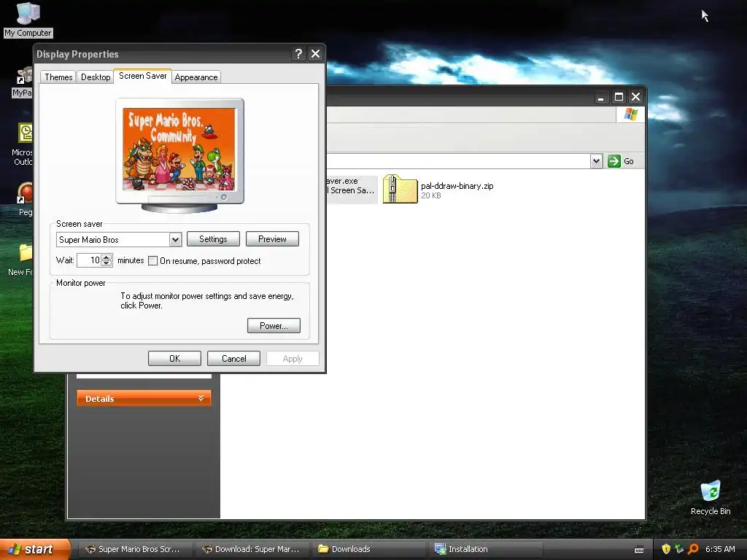The height and width of the screenshot is (560, 747).
Task: Click the Wait minutes input field
Action: tap(89, 260)
